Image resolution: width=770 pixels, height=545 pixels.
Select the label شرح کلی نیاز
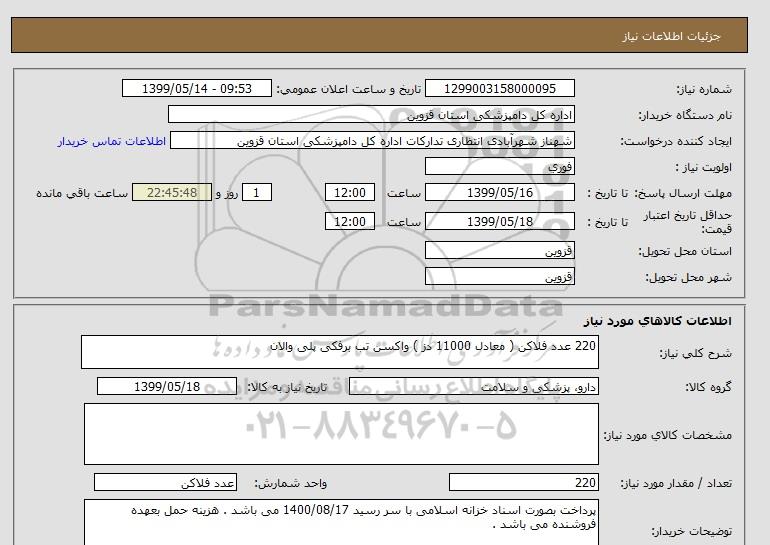tap(695, 353)
